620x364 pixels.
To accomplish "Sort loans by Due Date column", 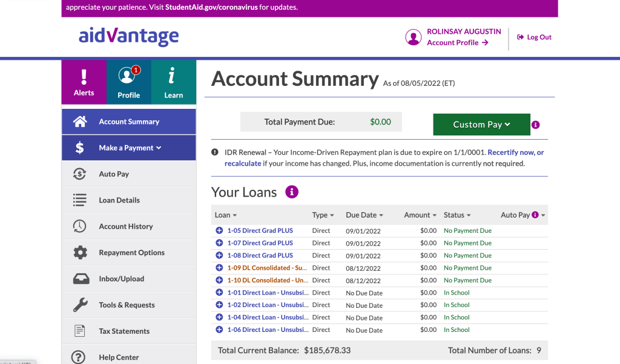I will (364, 215).
